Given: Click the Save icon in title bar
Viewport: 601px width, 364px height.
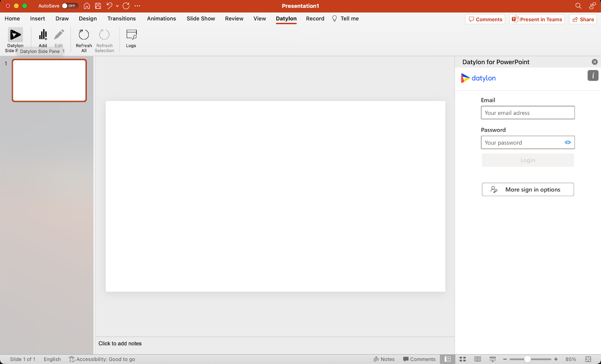Looking at the screenshot, I should click(98, 6).
